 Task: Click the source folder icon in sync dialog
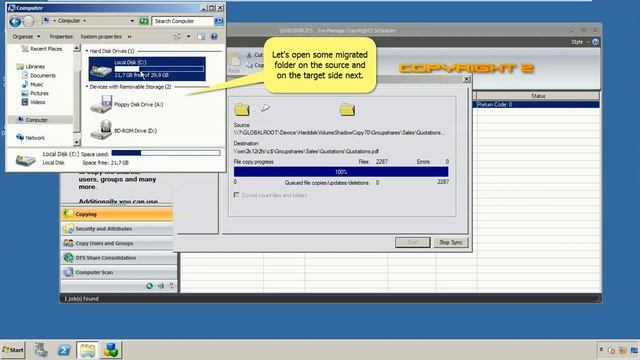coord(242,109)
